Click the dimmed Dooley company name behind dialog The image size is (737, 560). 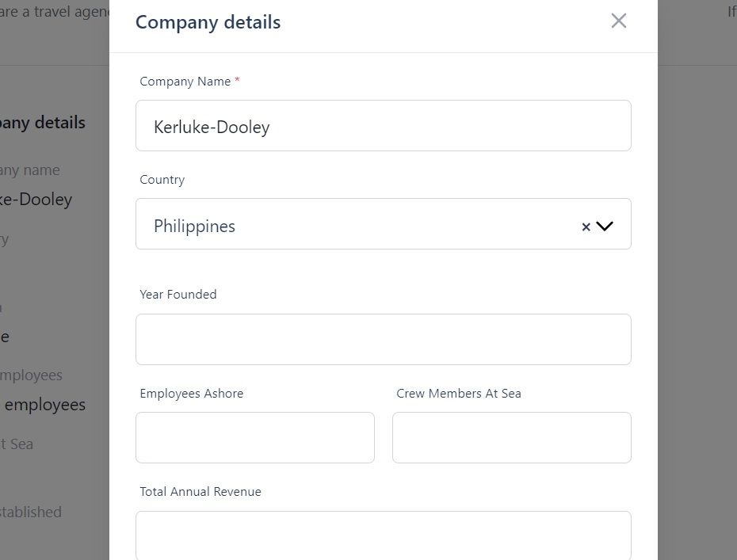36,200
